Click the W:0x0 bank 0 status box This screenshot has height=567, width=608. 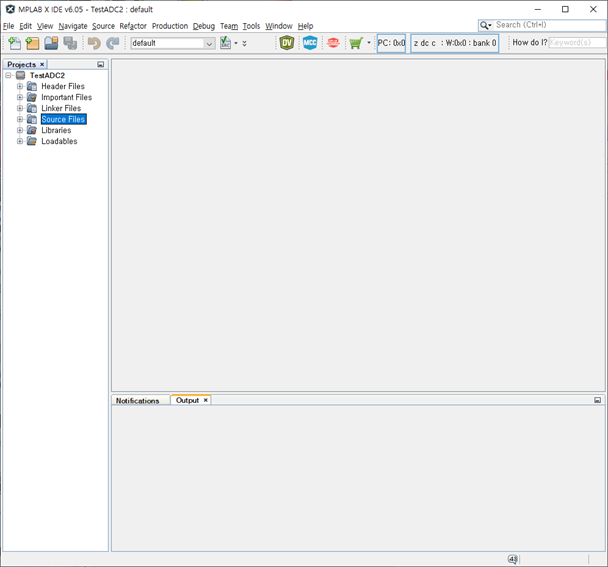coord(454,43)
